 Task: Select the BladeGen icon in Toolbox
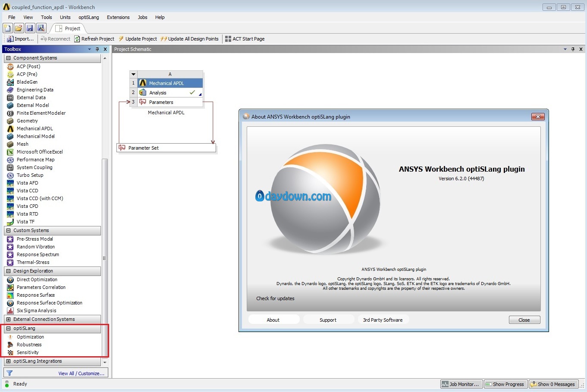(10, 82)
